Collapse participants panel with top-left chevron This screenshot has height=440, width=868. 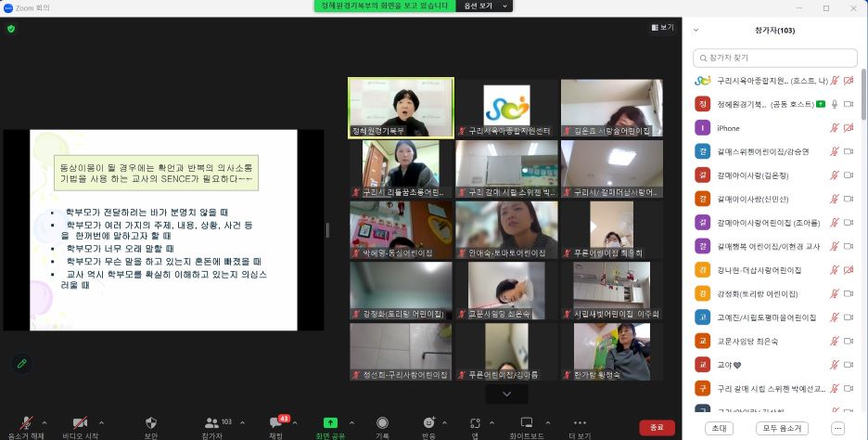tap(696, 31)
